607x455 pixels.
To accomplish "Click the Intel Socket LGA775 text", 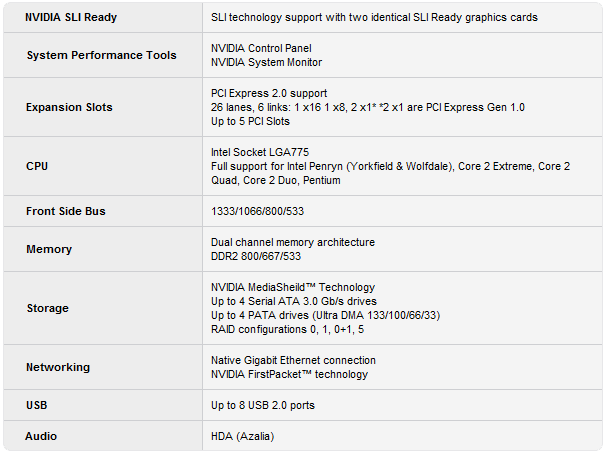I will (260, 152).
